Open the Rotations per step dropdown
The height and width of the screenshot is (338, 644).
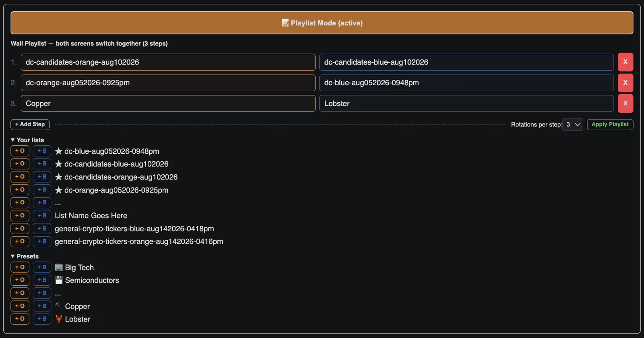(x=573, y=125)
